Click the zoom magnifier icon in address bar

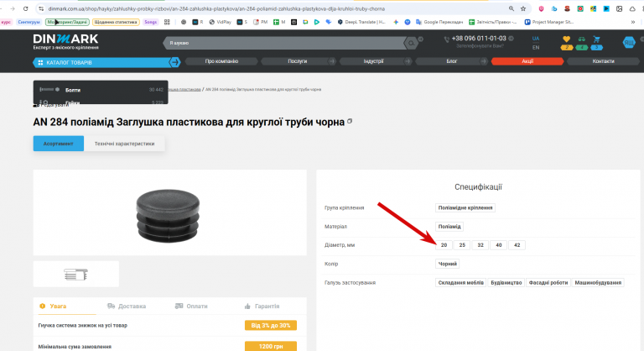pos(512,8)
